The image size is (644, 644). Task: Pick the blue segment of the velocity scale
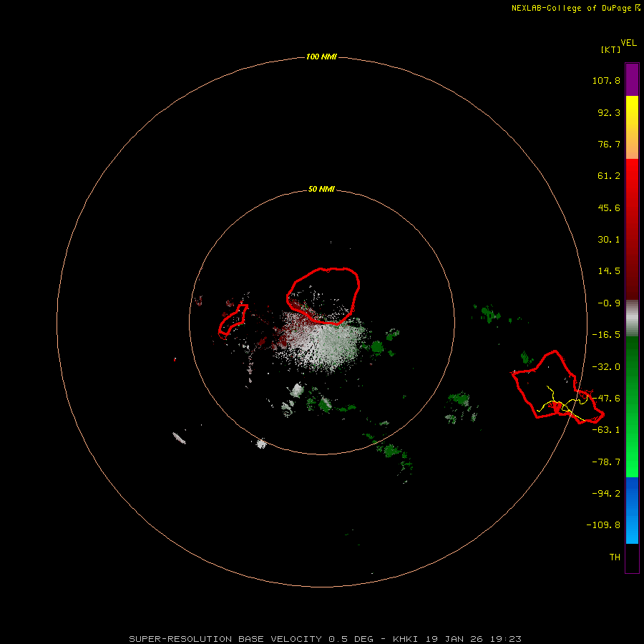point(632,510)
